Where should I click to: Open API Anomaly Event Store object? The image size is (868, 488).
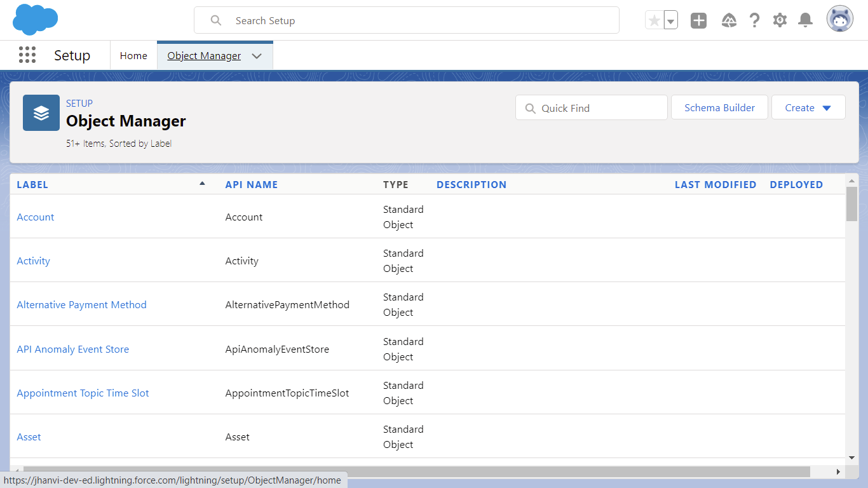click(x=72, y=349)
